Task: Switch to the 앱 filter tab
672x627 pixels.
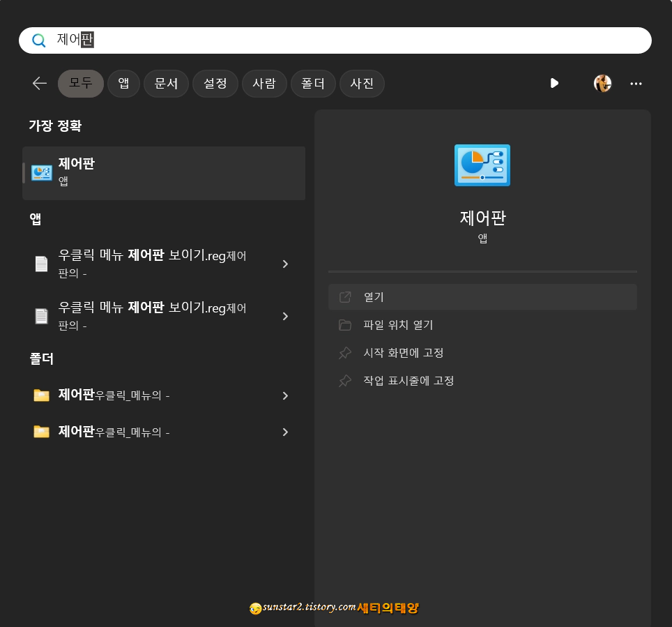Action: tap(123, 83)
